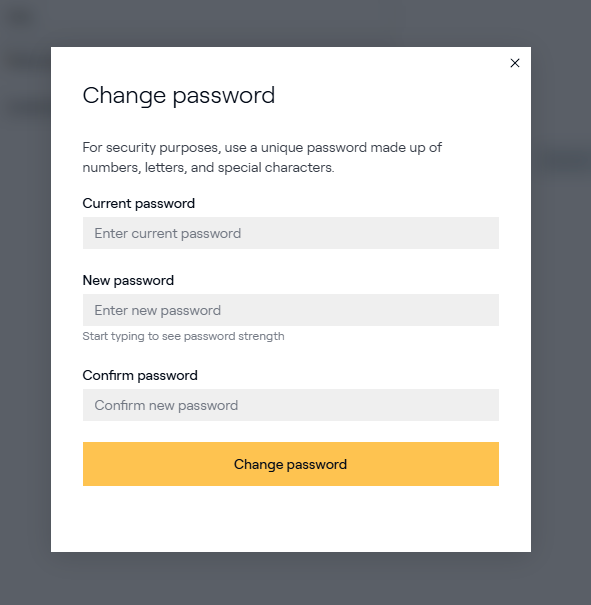Click the Confirm password label
Viewport: 591px width, 605px height.
click(x=140, y=375)
